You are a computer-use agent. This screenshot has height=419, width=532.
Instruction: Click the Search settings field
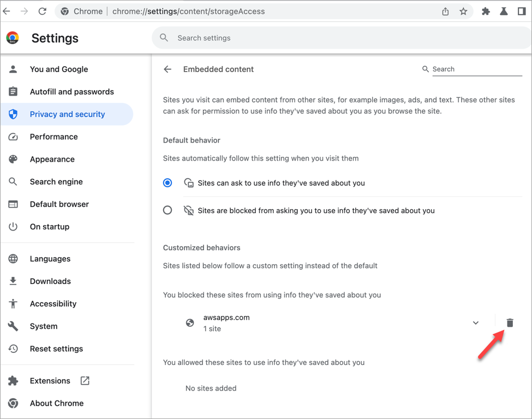pyautogui.click(x=342, y=38)
